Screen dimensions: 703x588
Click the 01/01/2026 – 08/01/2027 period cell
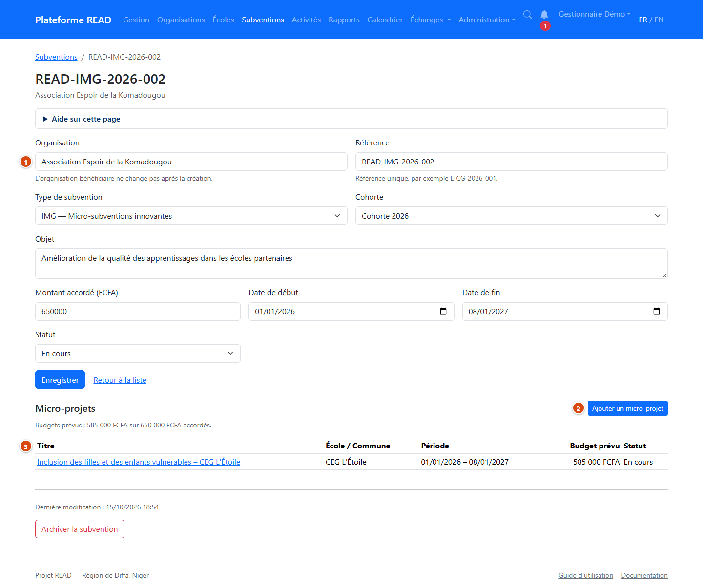point(465,462)
